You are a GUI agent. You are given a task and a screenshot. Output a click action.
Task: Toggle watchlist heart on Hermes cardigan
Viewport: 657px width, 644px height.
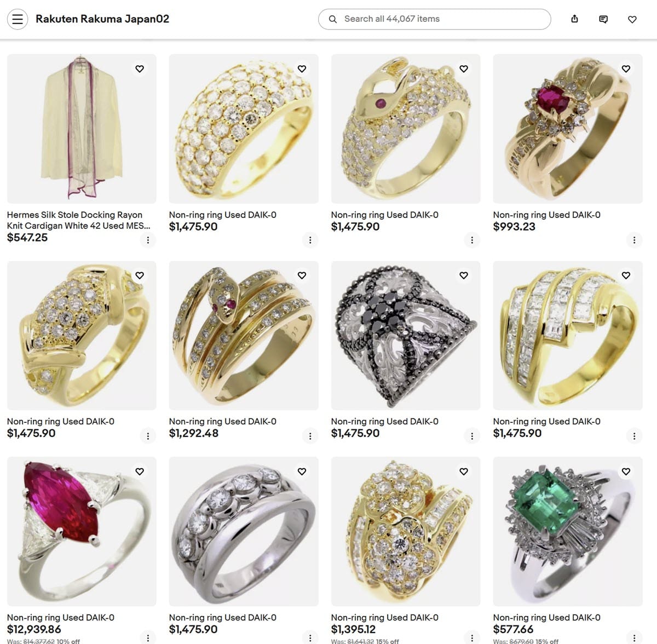coord(140,68)
